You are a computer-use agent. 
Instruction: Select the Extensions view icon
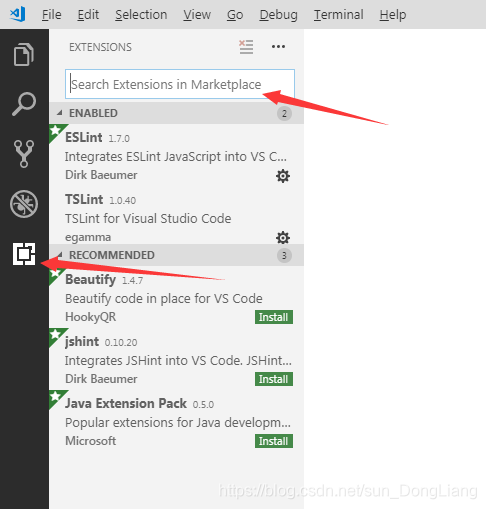click(24, 254)
